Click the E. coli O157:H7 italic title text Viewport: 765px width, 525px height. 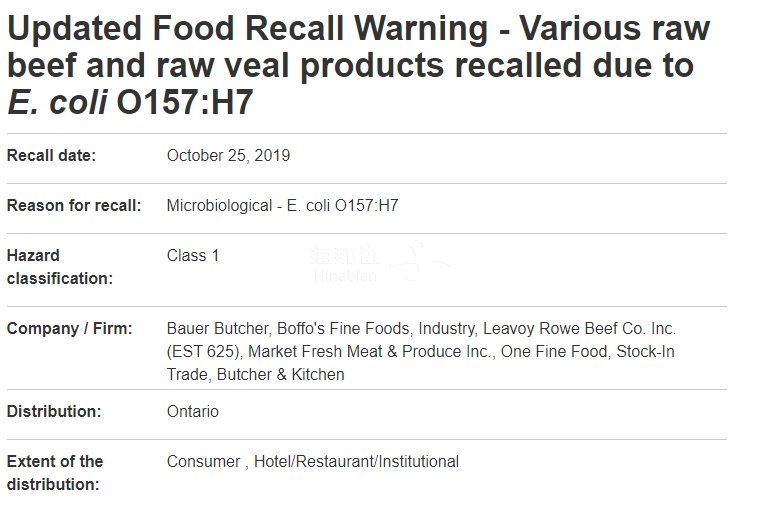tap(130, 102)
